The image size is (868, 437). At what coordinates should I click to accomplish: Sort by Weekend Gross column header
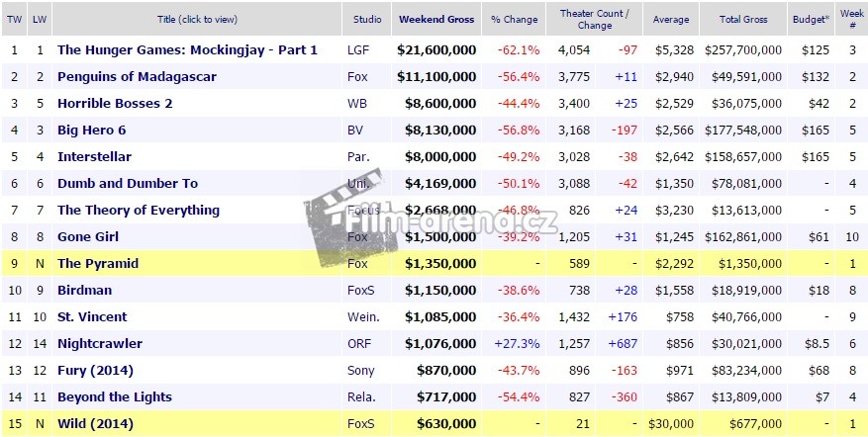(436, 19)
